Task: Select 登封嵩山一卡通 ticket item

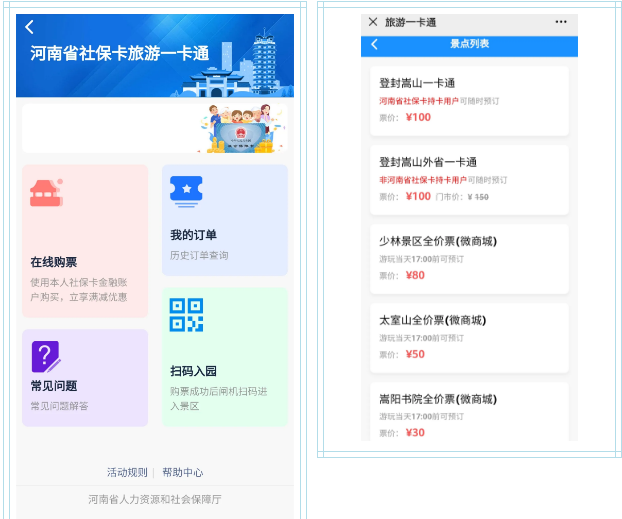Action: click(x=469, y=101)
